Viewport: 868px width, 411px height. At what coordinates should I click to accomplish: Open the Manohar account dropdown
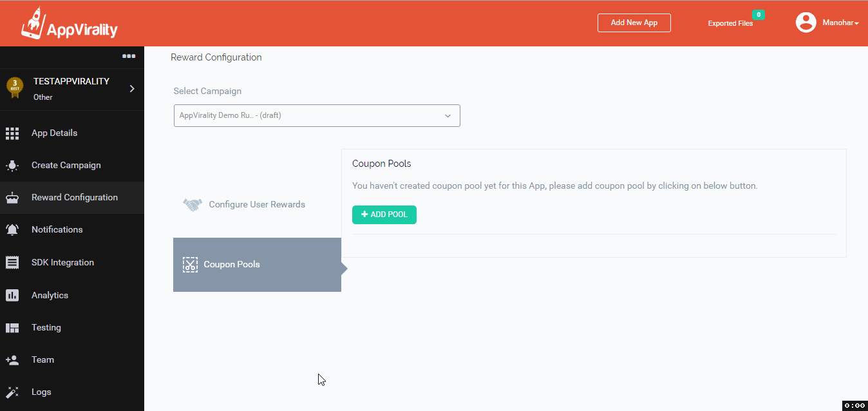pos(840,23)
